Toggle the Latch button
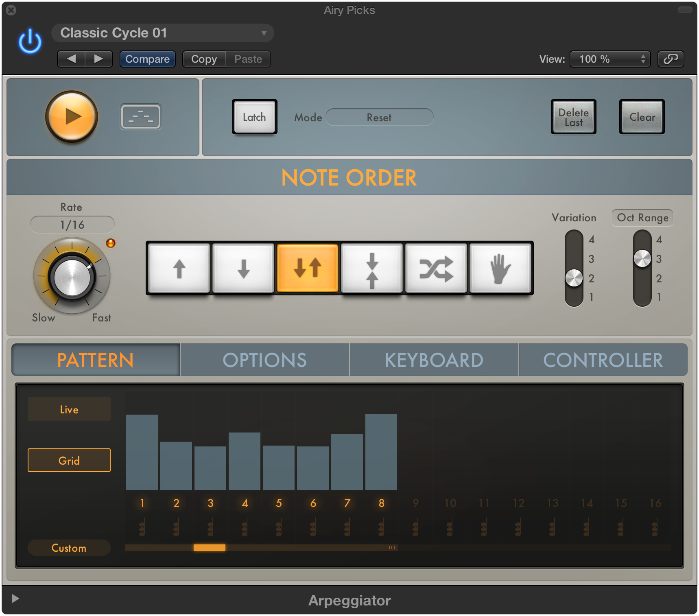699x616 pixels. tap(255, 117)
